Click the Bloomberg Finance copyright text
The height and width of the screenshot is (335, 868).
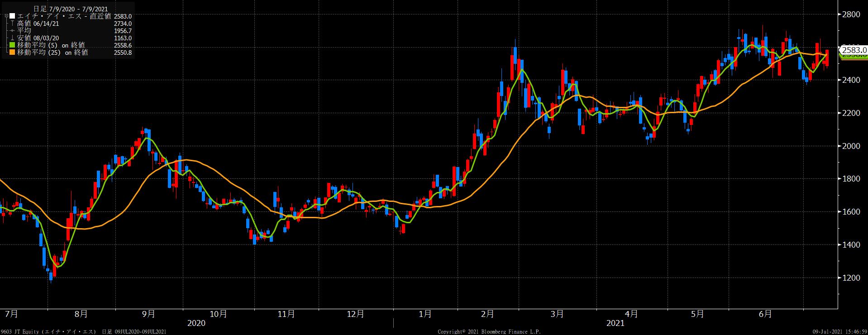tap(489, 332)
